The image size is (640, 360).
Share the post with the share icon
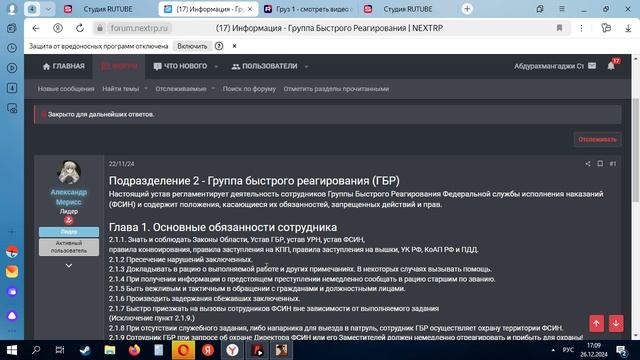pyautogui.click(x=588, y=164)
